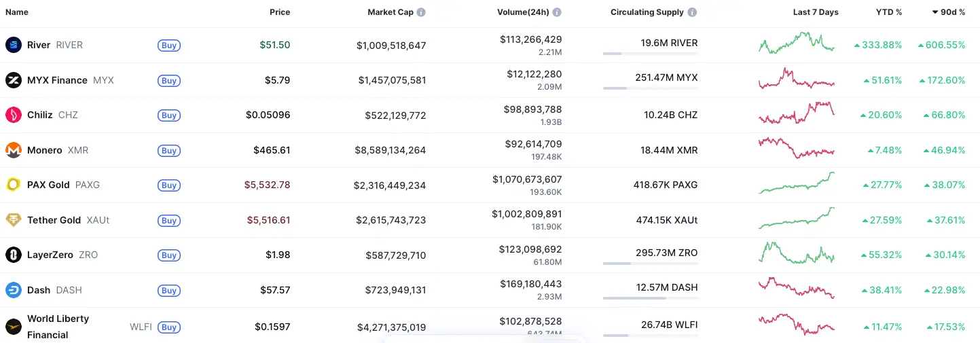
Task: Click the Monero coin logo icon
Action: [x=14, y=150]
